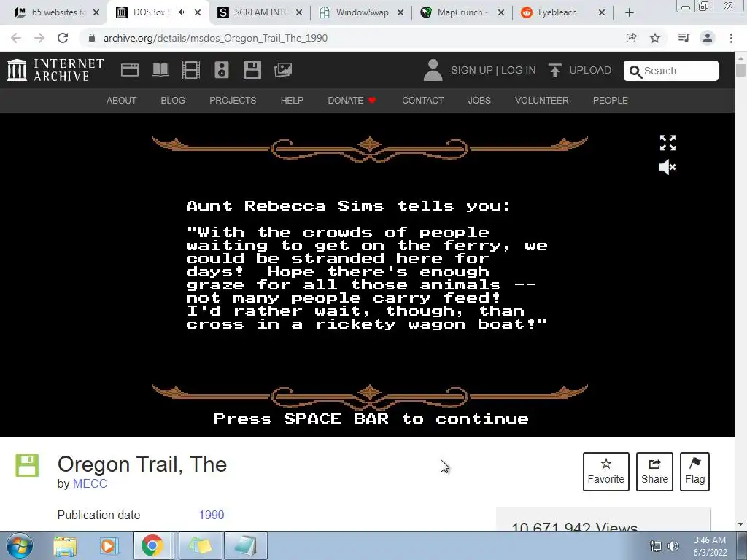Open the MECC creator link
This screenshot has width=747, height=560.
point(90,483)
